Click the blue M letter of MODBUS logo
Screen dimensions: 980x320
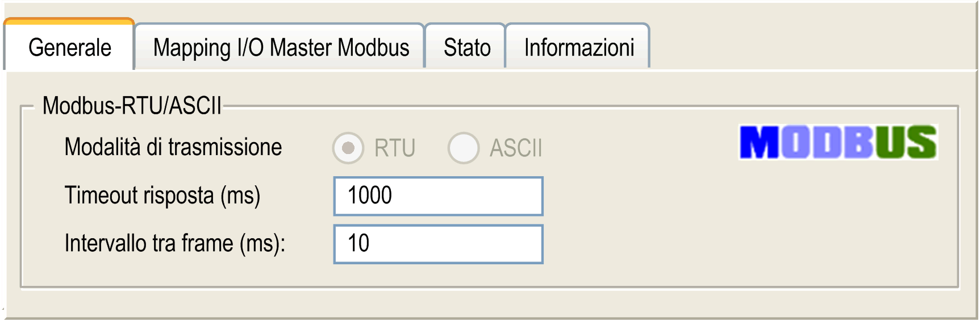[x=760, y=142]
